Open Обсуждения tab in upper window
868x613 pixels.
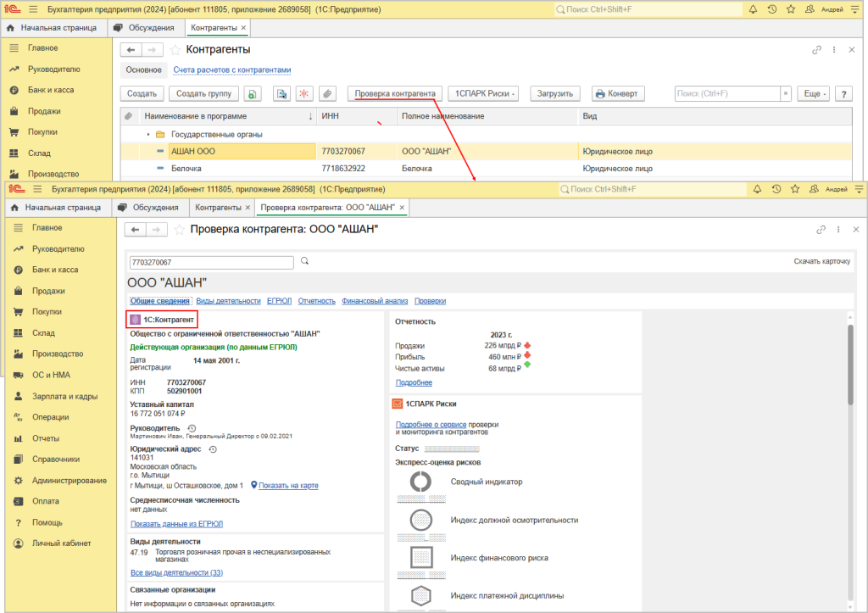145,28
